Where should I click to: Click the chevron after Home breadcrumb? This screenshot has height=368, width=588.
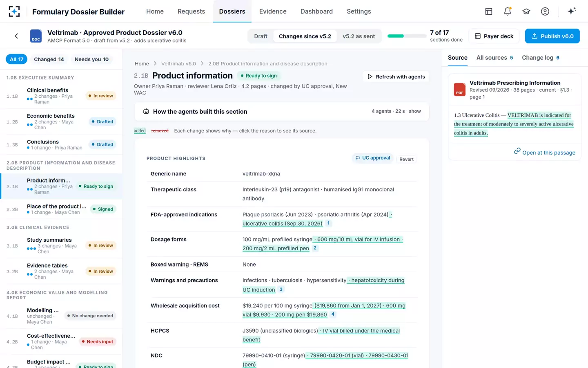pos(155,64)
